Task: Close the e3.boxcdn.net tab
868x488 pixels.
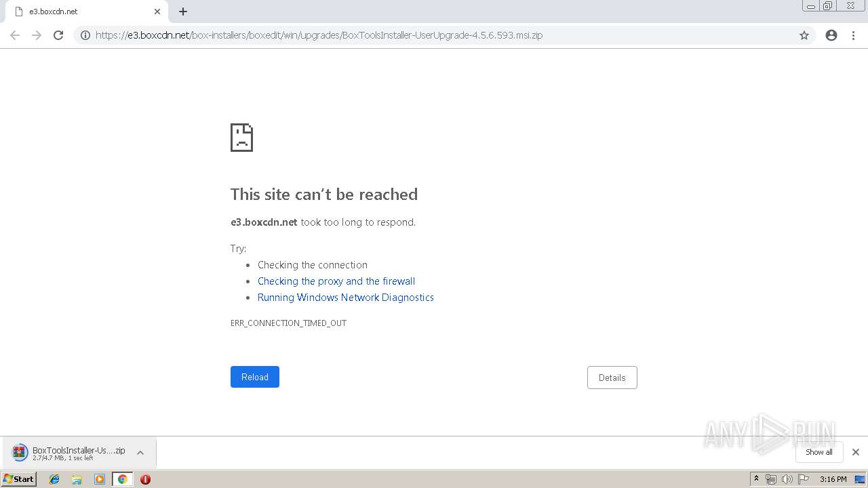Action: (157, 12)
